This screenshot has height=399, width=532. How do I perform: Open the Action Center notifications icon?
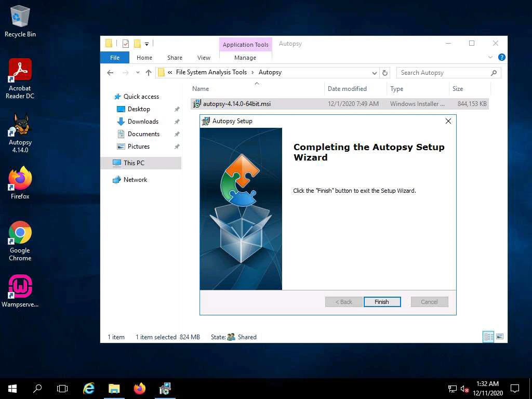click(x=515, y=389)
